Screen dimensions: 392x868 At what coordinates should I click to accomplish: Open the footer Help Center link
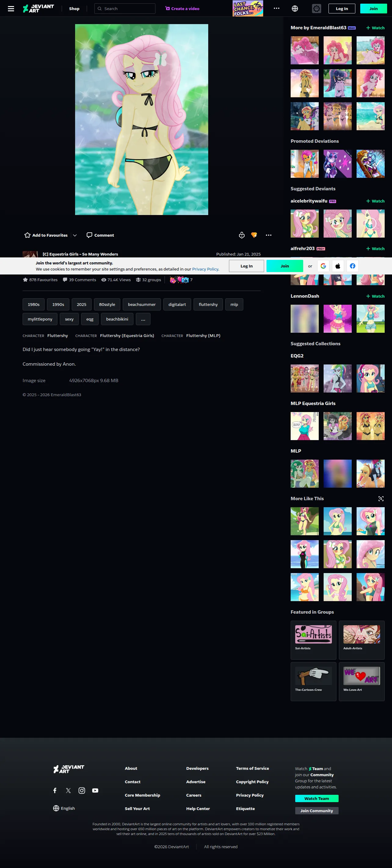(x=198, y=809)
